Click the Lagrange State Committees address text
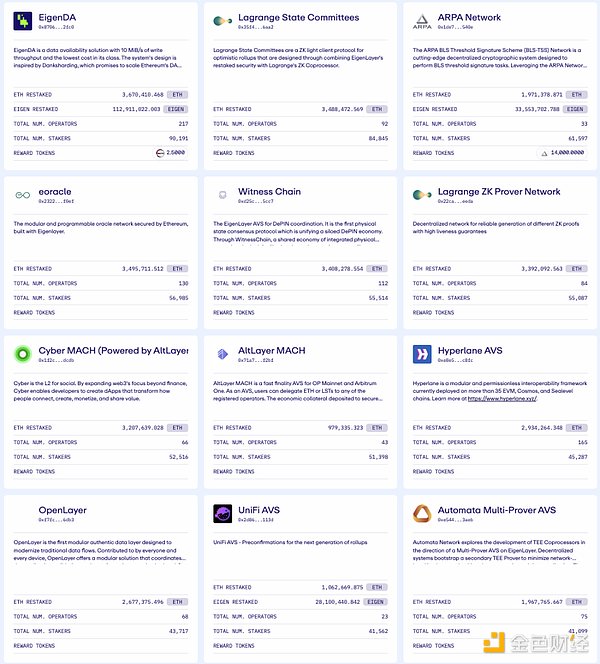Viewport: 600px width, 664px height. 258,27
